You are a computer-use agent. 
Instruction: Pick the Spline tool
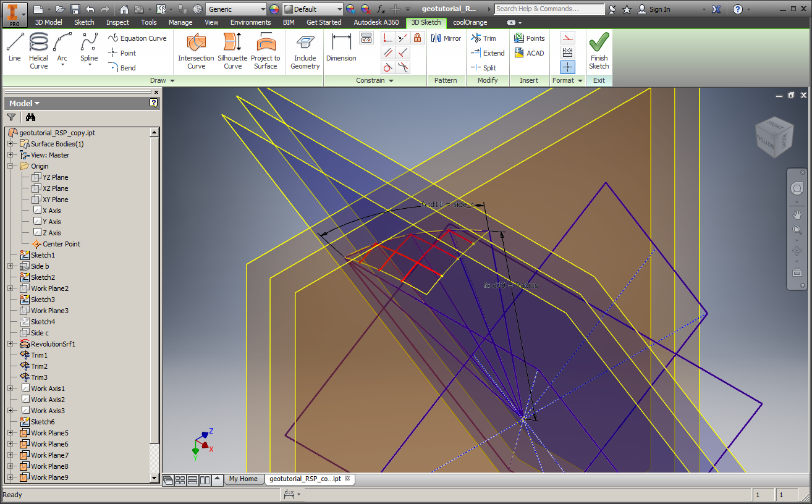click(89, 49)
